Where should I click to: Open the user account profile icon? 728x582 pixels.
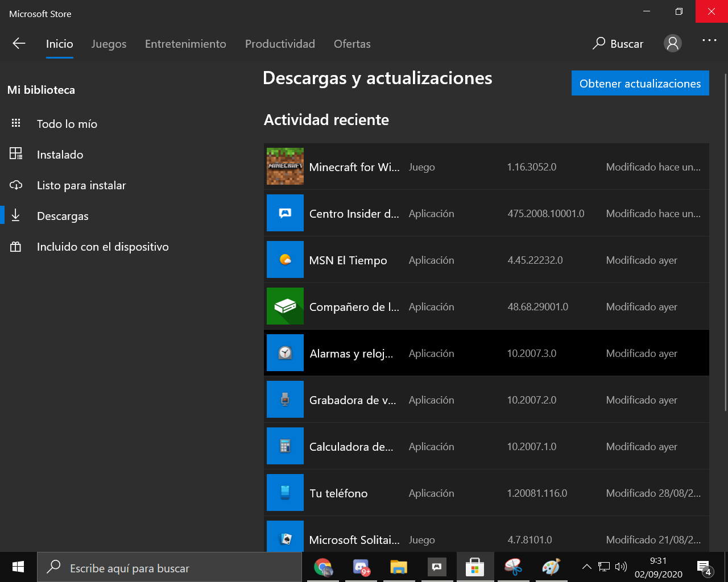[x=673, y=43]
